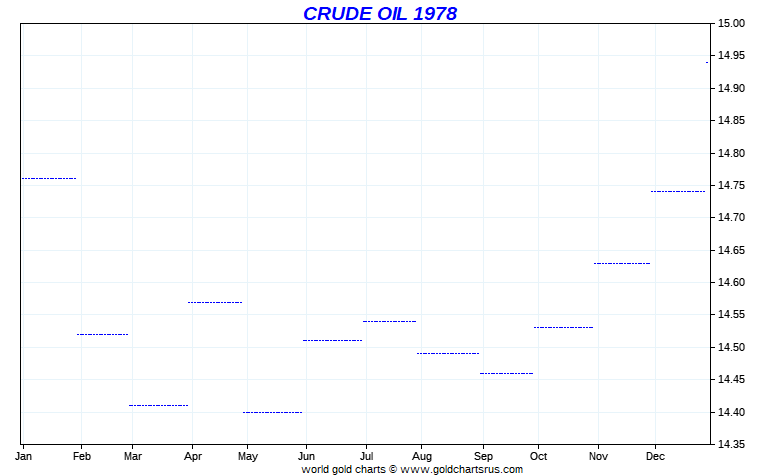Click the September price line near 14.46

(x=506, y=373)
